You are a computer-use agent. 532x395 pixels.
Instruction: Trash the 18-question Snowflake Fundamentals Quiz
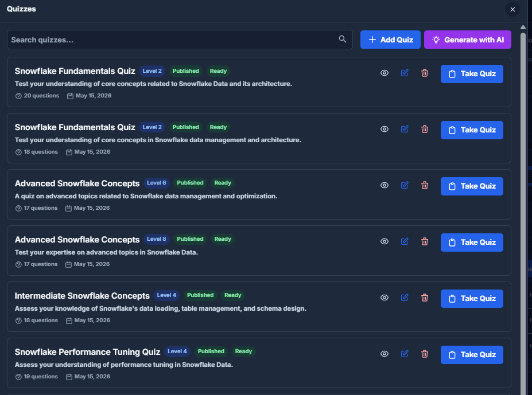(425, 129)
